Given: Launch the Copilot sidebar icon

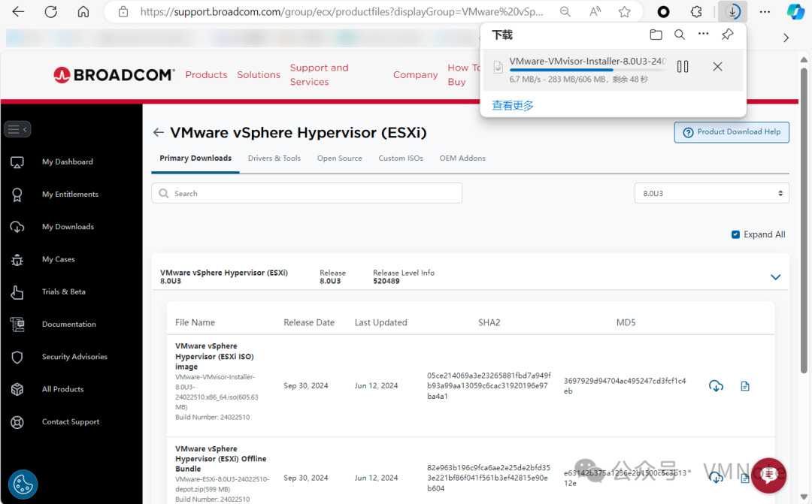Looking at the screenshot, I should pyautogui.click(x=795, y=11).
